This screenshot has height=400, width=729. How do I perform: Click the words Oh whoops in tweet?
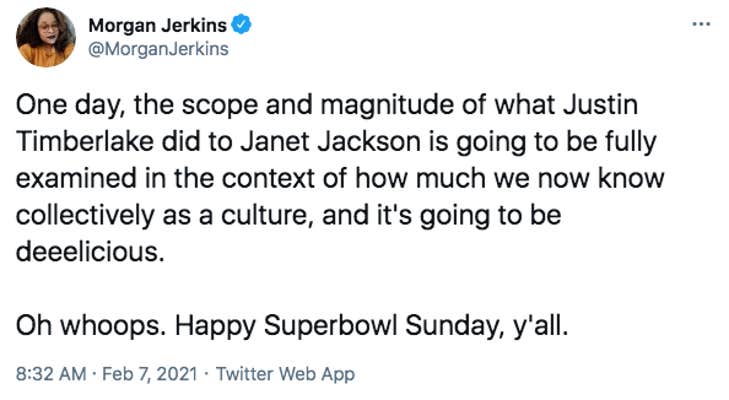coord(91,326)
